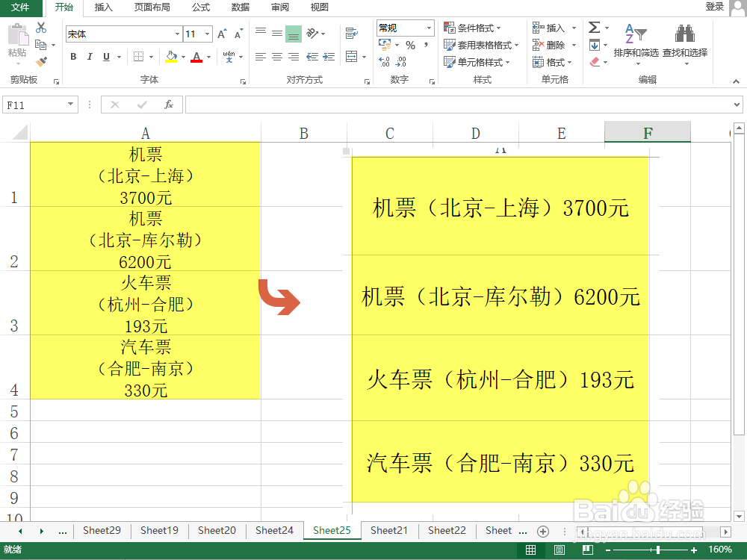The height and width of the screenshot is (560, 747).
Task: Click the Copy icon in clipboard group
Action: [41, 45]
